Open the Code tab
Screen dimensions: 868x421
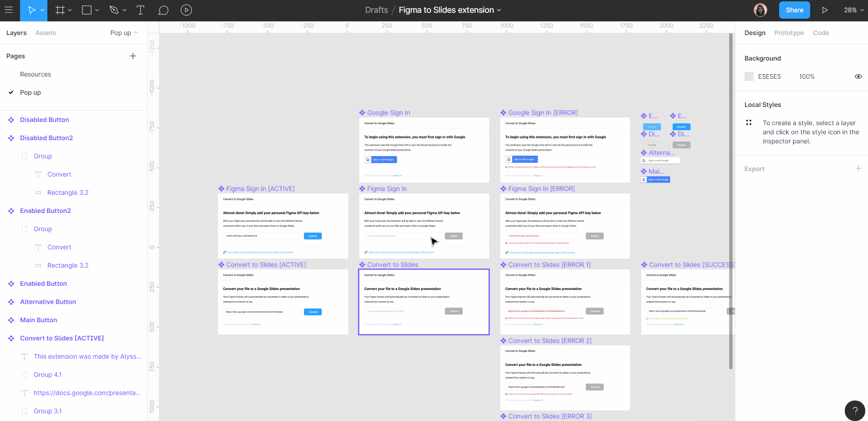coord(821,33)
